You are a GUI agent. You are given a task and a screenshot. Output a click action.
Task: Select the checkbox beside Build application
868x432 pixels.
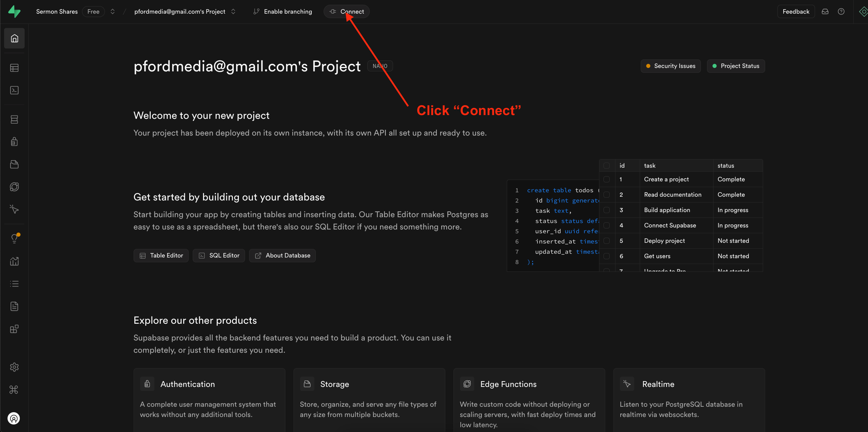pos(607,210)
